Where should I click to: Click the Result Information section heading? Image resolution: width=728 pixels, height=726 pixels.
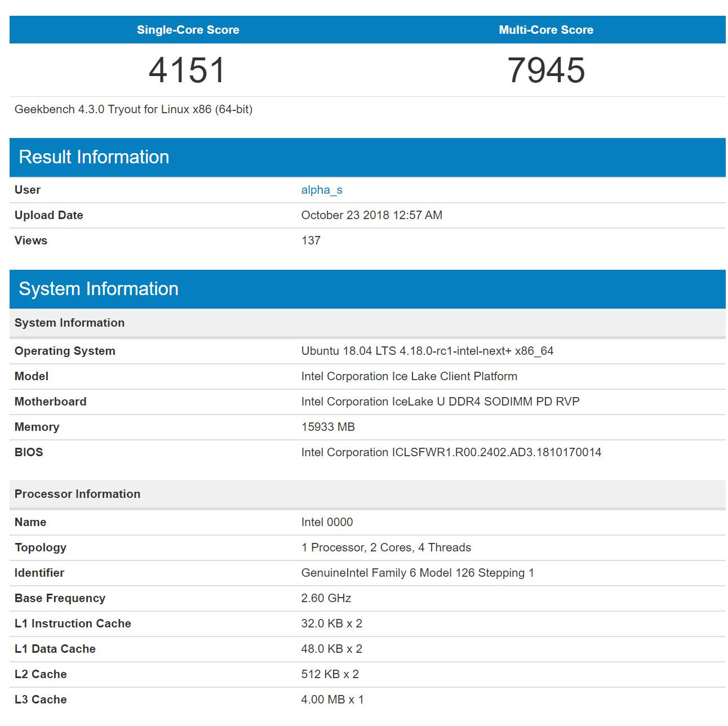tap(94, 157)
